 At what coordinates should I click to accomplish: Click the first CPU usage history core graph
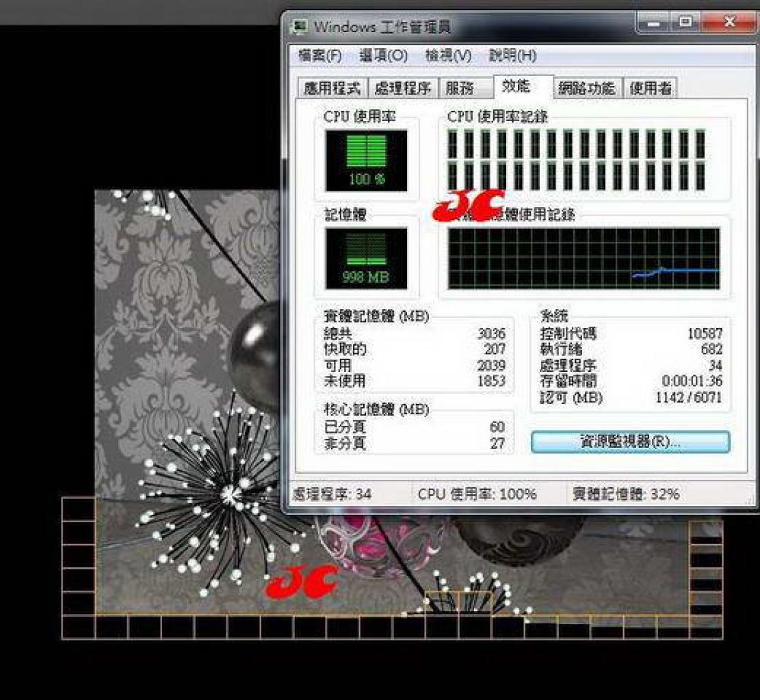tap(453, 144)
